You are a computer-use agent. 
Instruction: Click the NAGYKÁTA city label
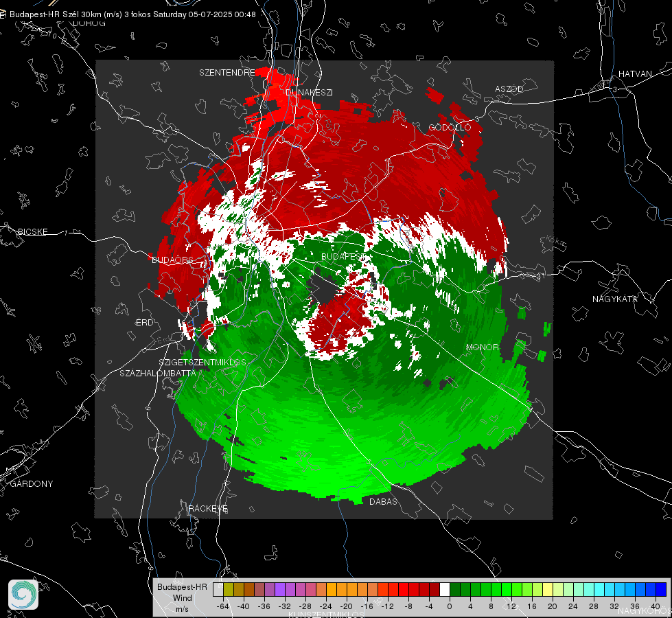click(x=614, y=299)
